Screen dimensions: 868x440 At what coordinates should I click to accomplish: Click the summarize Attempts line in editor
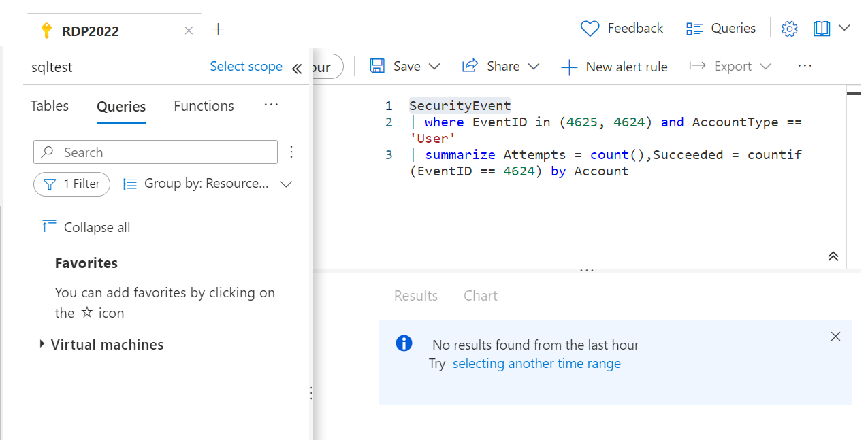coord(606,163)
